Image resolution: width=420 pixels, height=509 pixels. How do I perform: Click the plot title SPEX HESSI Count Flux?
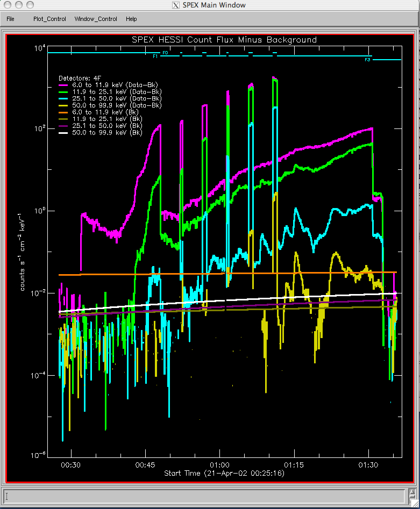[x=224, y=40]
